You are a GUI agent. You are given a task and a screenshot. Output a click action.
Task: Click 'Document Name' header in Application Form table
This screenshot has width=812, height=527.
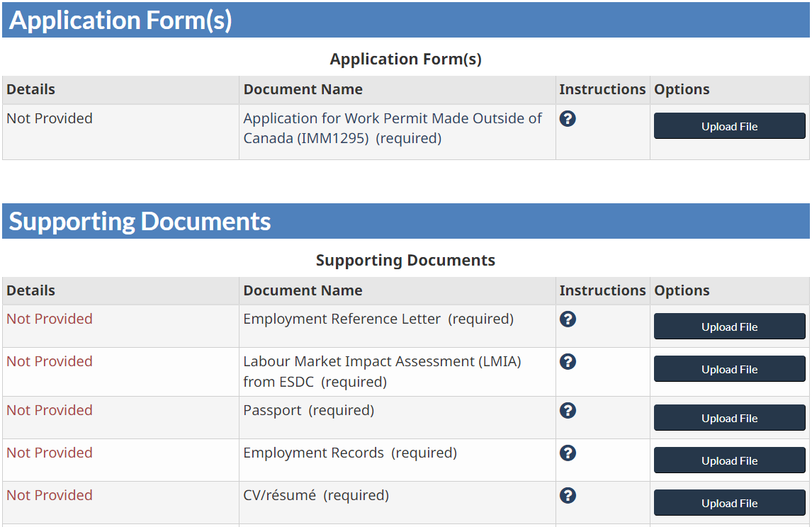(x=303, y=89)
